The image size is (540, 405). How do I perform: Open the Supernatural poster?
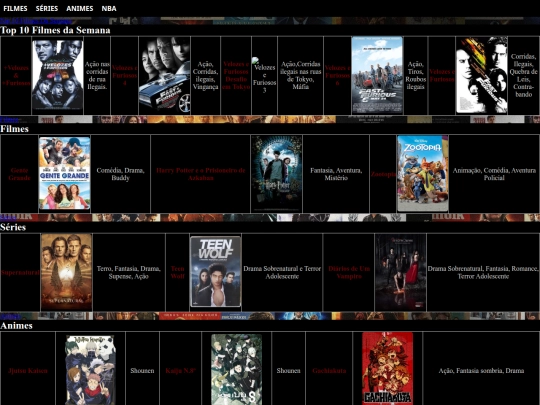click(66, 272)
